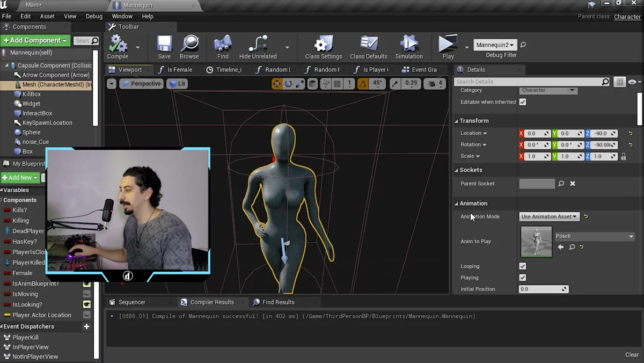644x363 pixels.
Task: Open the Compile options dropdown arrow
Action: [137, 47]
